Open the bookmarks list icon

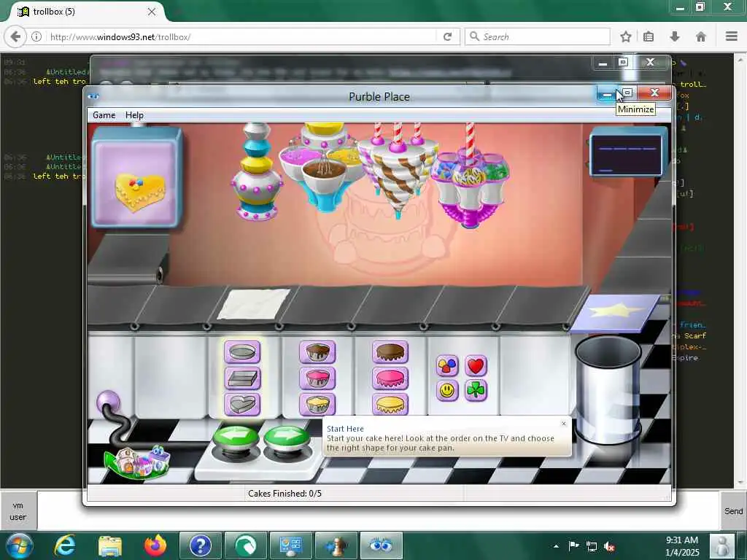click(x=649, y=36)
